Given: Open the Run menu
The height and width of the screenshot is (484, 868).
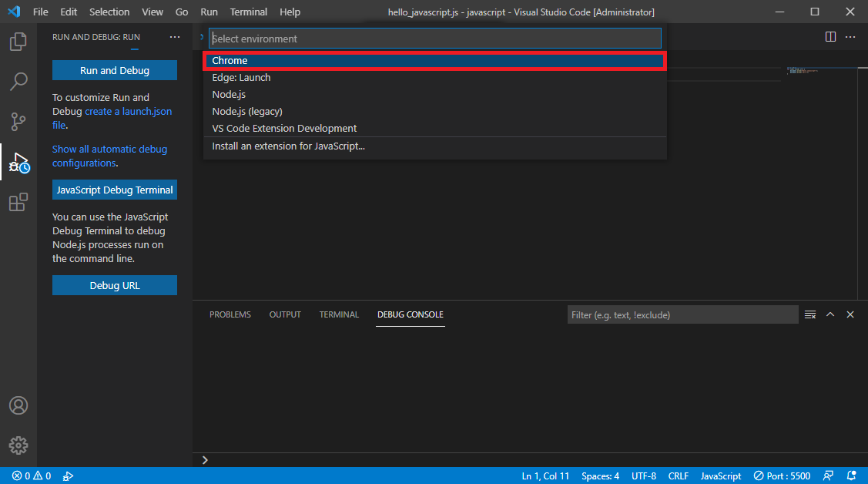Looking at the screenshot, I should coord(209,12).
